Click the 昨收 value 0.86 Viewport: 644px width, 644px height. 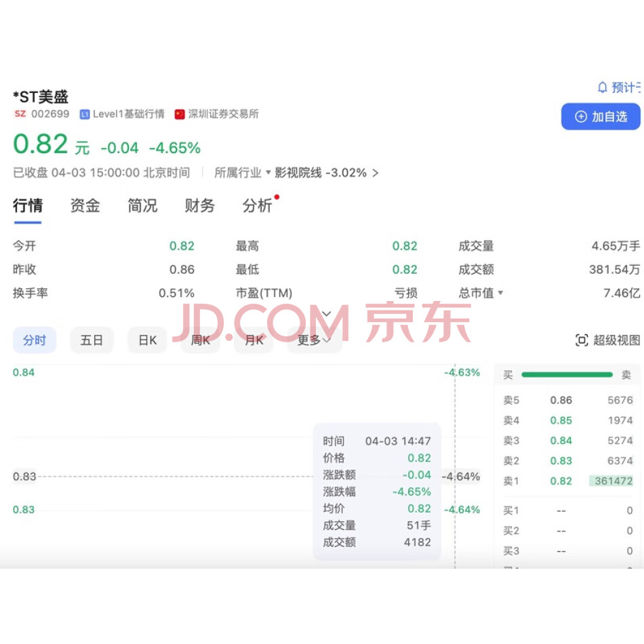(x=182, y=269)
